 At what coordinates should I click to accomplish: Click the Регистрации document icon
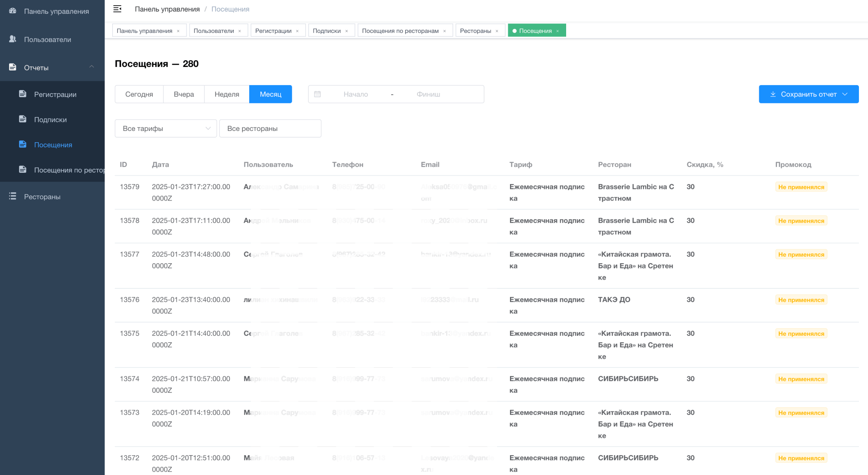23,94
